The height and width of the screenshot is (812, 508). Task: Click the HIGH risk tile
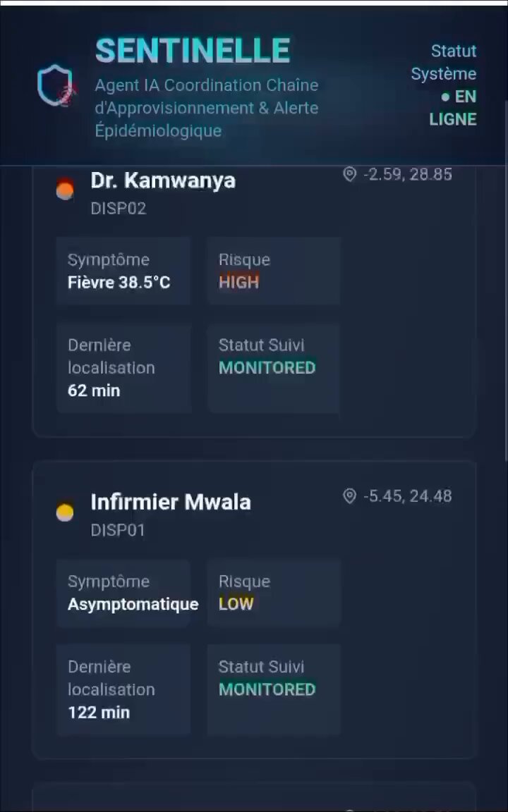[x=274, y=271]
